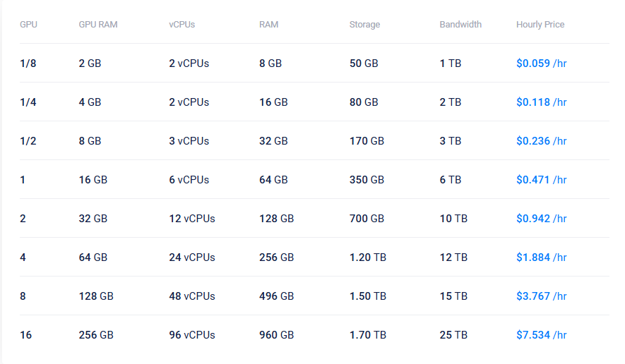Open the $0.236 /hr pricing link
Viewport: 625px width, 364px height.
(x=541, y=141)
